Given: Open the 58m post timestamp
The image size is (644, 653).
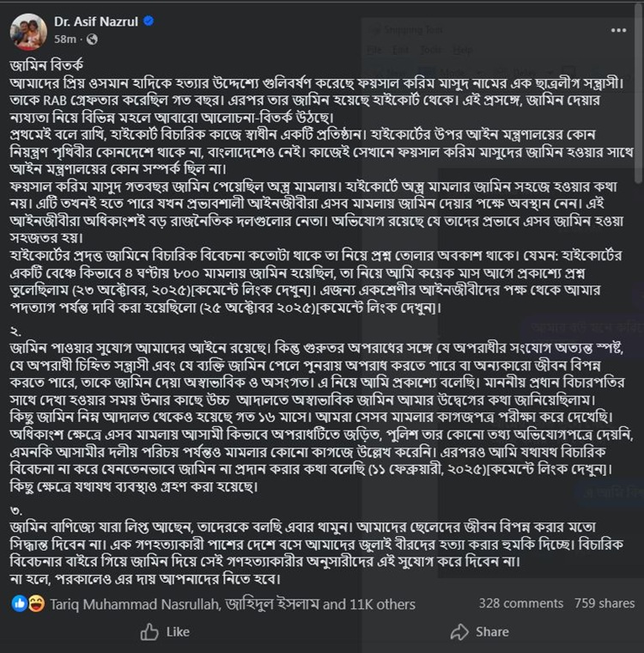Looking at the screenshot, I should 64,40.
